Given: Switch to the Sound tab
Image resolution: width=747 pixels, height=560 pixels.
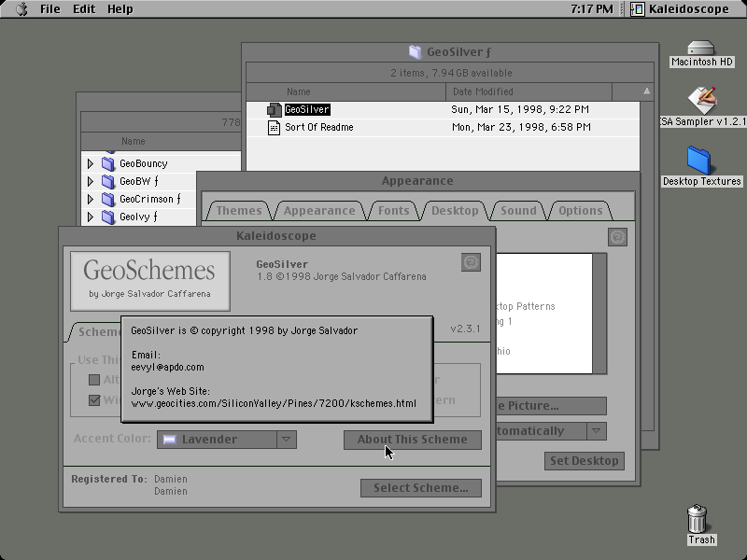Looking at the screenshot, I should (x=518, y=211).
